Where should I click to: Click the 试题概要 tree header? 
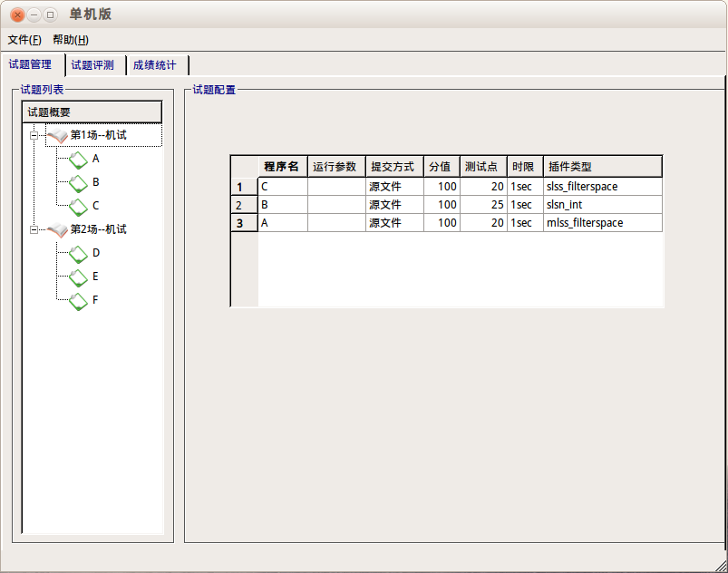pyautogui.click(x=92, y=112)
